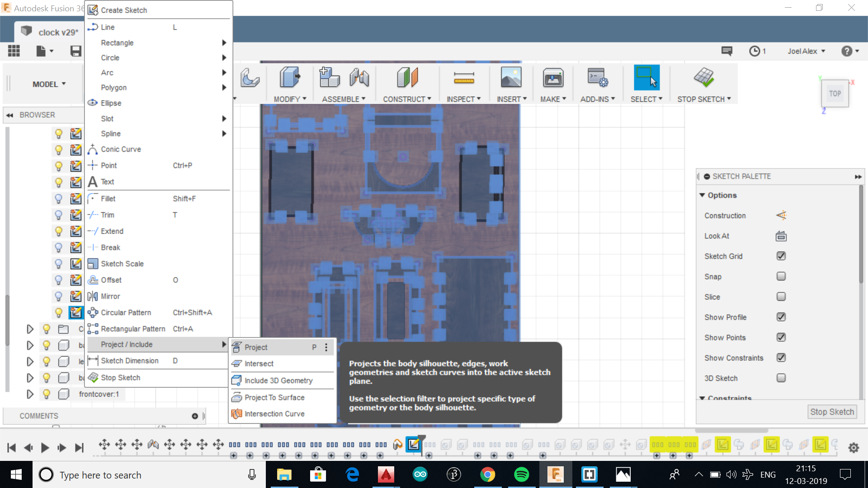Click the Make 3D print icon

pos(553,78)
